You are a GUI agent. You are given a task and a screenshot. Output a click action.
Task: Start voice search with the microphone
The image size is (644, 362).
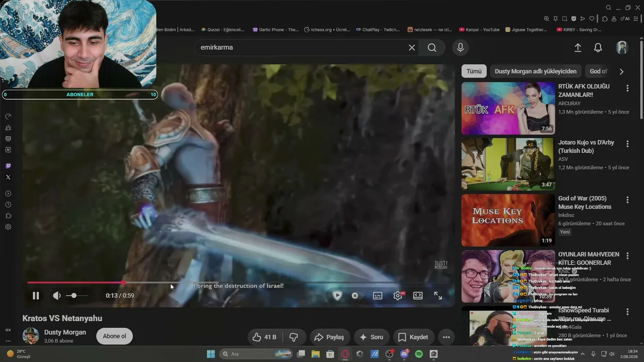(460, 47)
